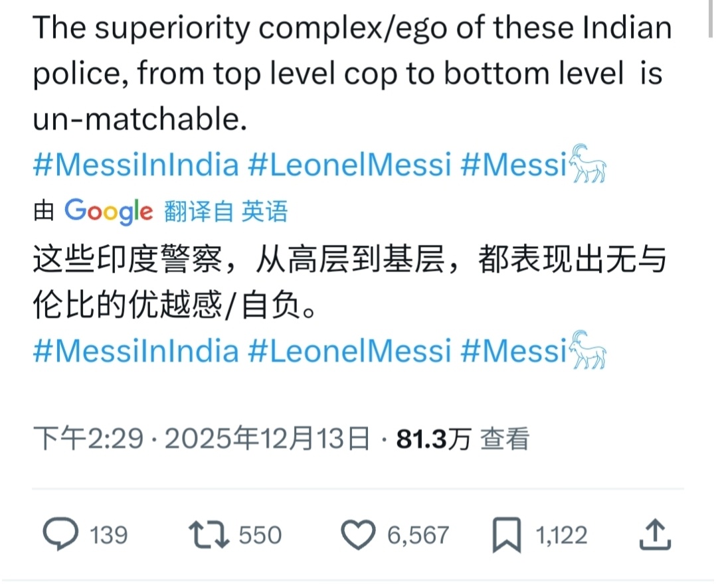716x588 pixels.
Task: Tap the retweet arrows icon
Action: click(x=207, y=535)
